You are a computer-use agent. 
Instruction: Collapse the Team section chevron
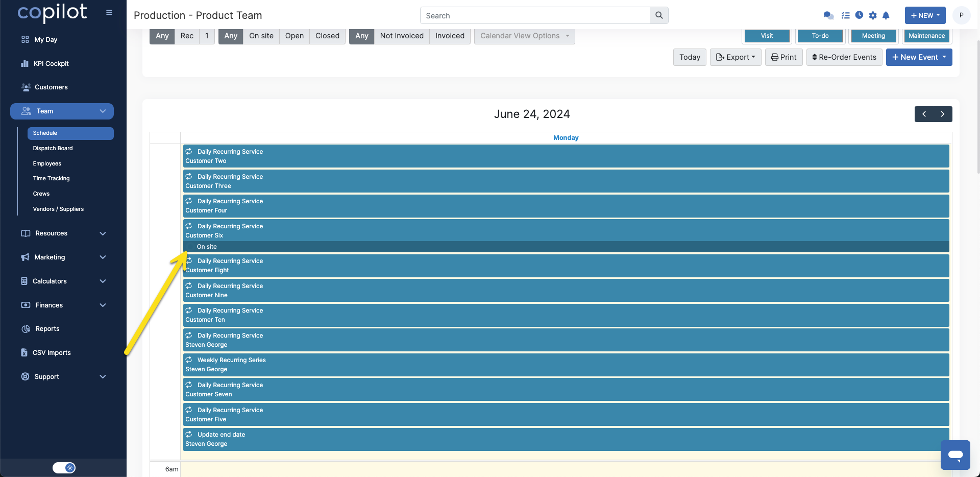pyautogui.click(x=103, y=111)
